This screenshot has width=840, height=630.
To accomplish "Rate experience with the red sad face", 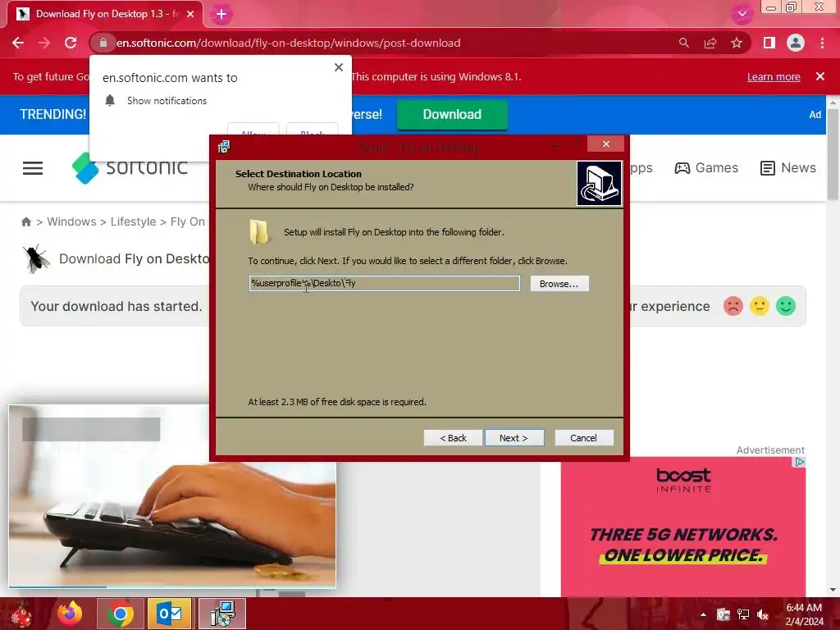I will 733,306.
